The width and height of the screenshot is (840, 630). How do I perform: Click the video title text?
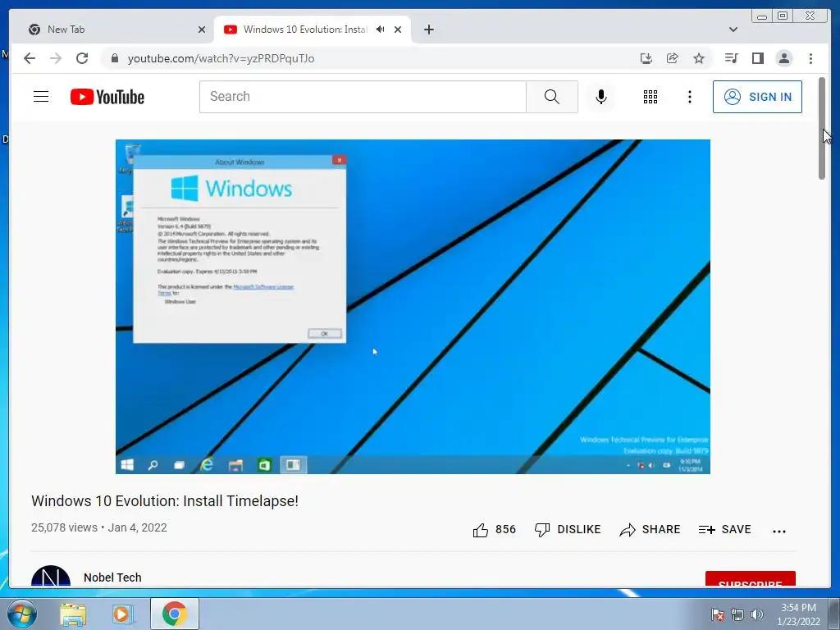(164, 501)
